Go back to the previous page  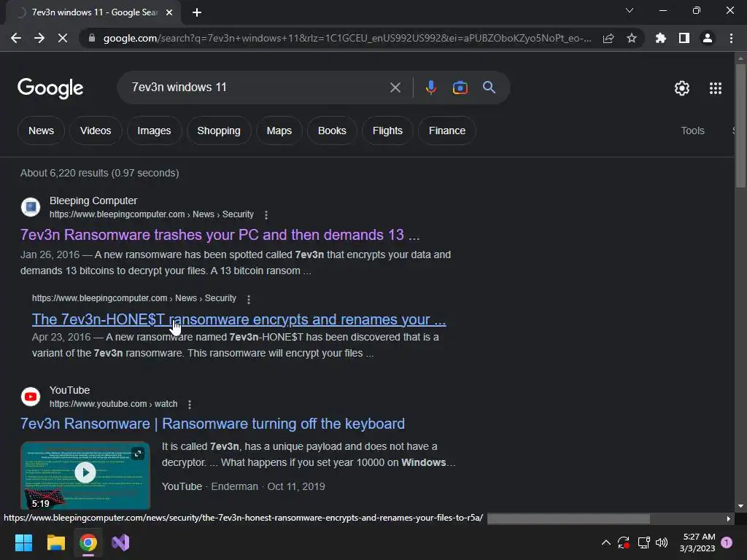(16, 38)
